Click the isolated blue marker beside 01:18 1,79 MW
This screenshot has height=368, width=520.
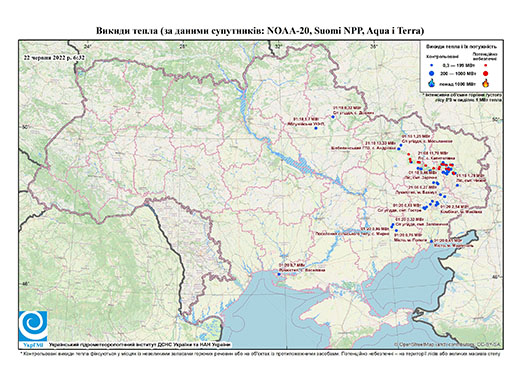click(x=457, y=185)
